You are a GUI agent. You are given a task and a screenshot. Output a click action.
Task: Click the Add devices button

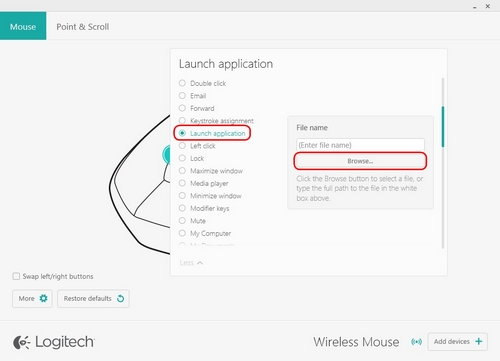click(x=458, y=341)
